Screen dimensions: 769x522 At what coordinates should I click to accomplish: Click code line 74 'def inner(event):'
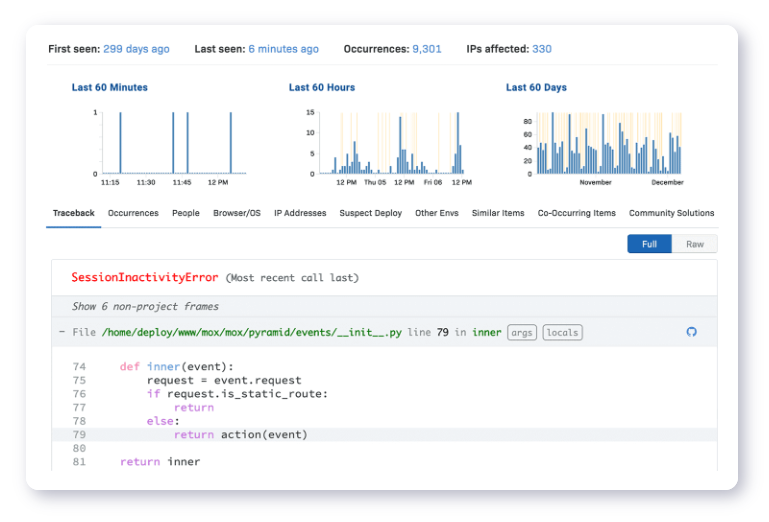(177, 366)
